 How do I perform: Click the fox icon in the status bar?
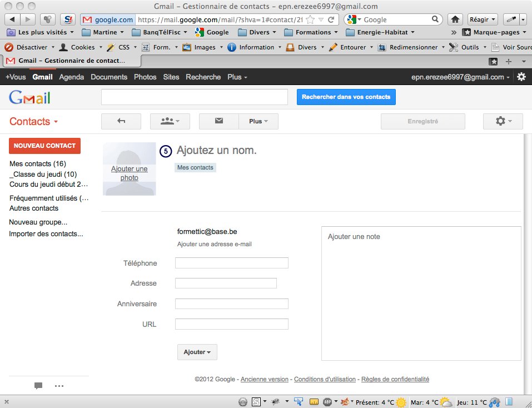345,402
